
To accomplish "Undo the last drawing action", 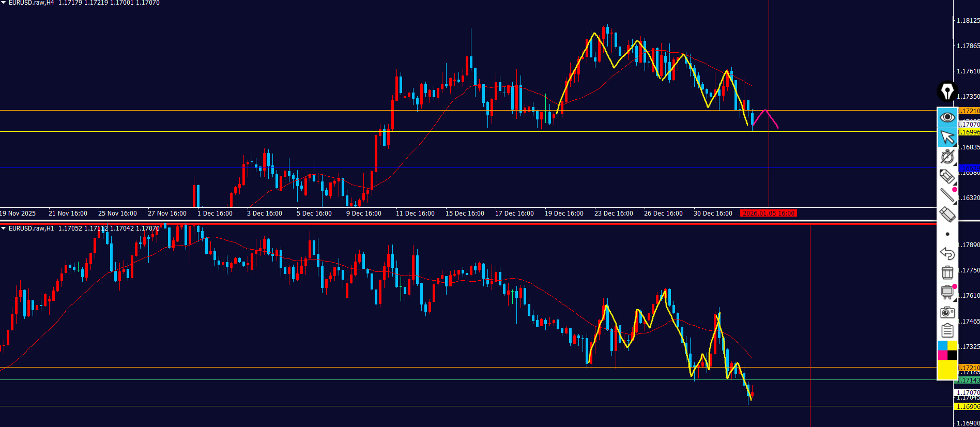I will (x=947, y=253).
